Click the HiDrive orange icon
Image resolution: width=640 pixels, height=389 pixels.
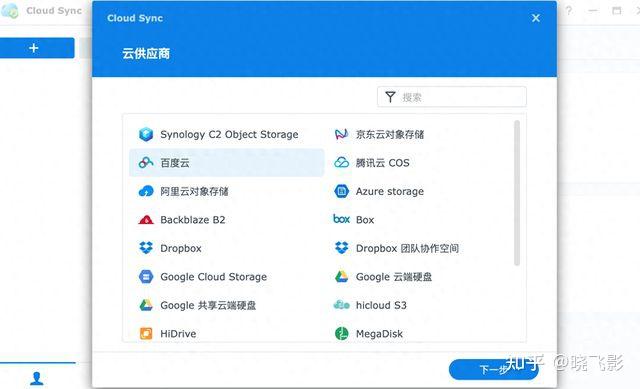click(146, 333)
